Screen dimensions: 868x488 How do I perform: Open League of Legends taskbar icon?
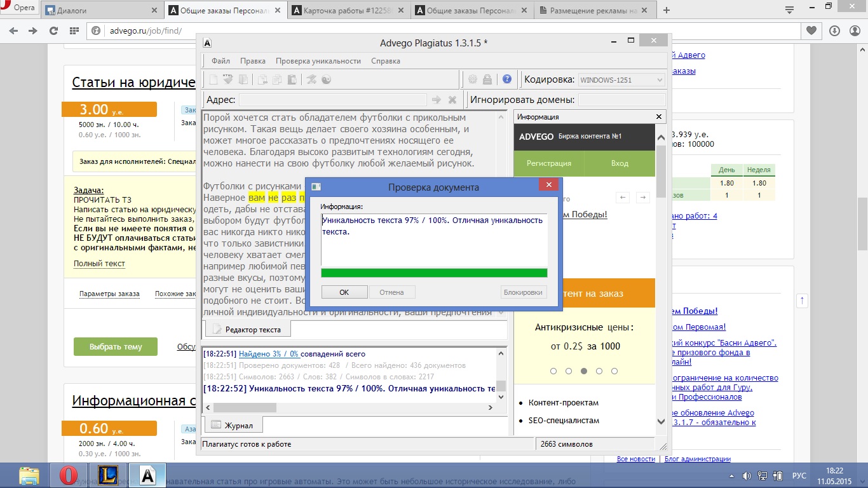tap(108, 475)
